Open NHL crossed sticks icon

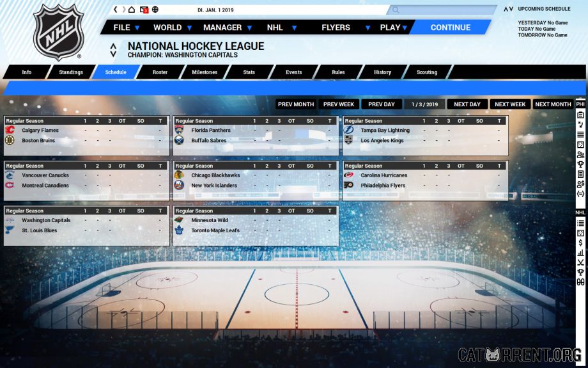pyautogui.click(x=580, y=262)
